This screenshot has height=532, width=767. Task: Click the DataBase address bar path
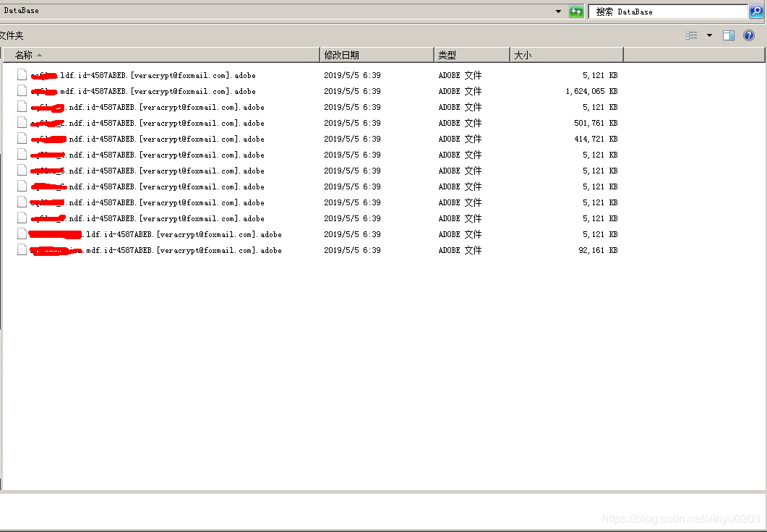click(x=22, y=10)
